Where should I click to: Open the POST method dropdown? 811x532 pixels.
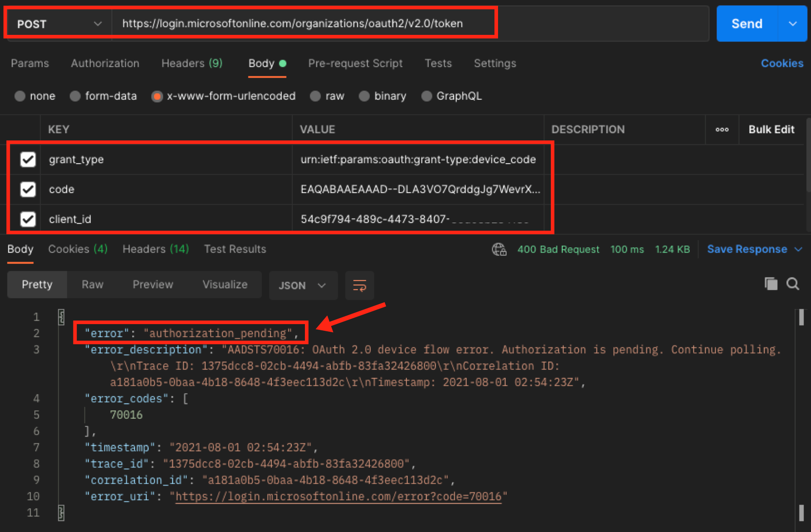59,24
